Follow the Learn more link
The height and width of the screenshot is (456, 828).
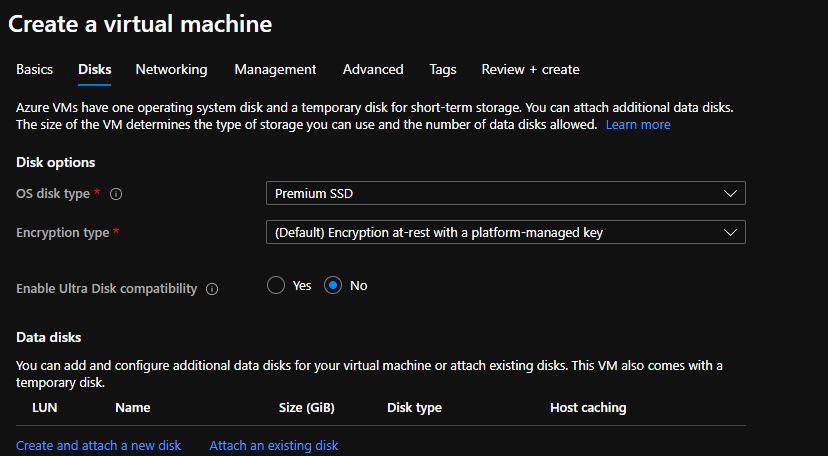pyautogui.click(x=638, y=125)
